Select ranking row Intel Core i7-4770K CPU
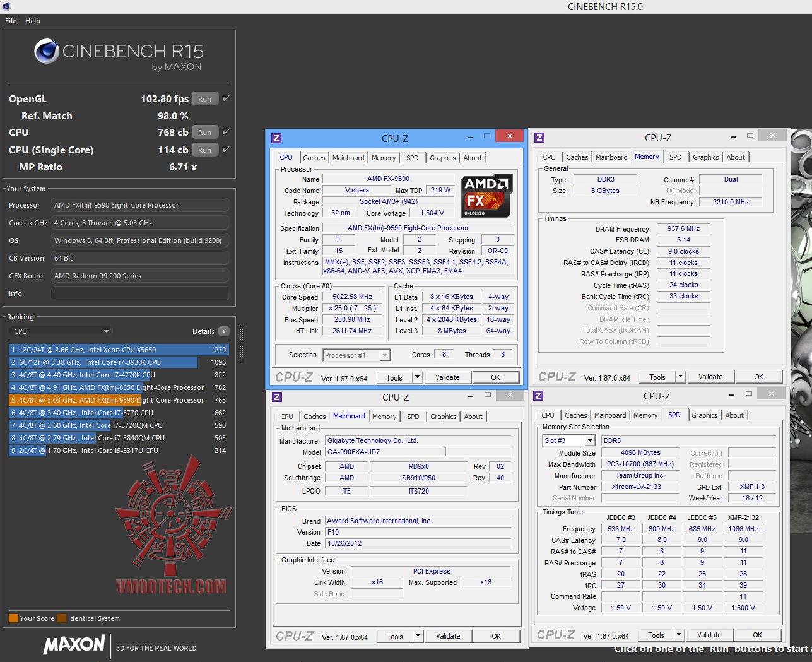This screenshot has width=812, height=662. click(119, 375)
